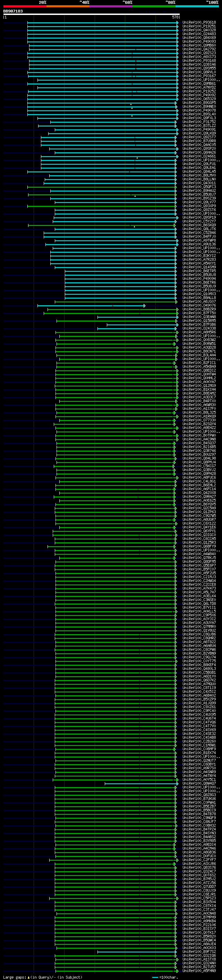Screen dimensions: 222x980
Task: Select hit UniRef100_P49093
Action: [x=199, y=41]
